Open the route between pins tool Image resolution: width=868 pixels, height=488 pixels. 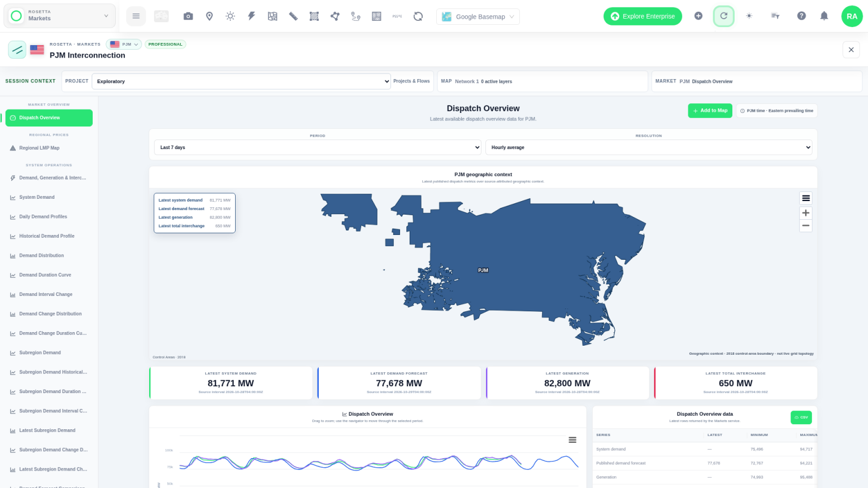coord(355,16)
